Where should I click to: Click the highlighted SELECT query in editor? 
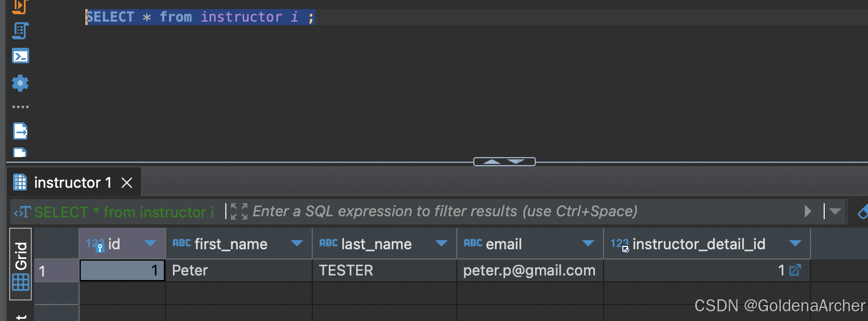click(200, 17)
